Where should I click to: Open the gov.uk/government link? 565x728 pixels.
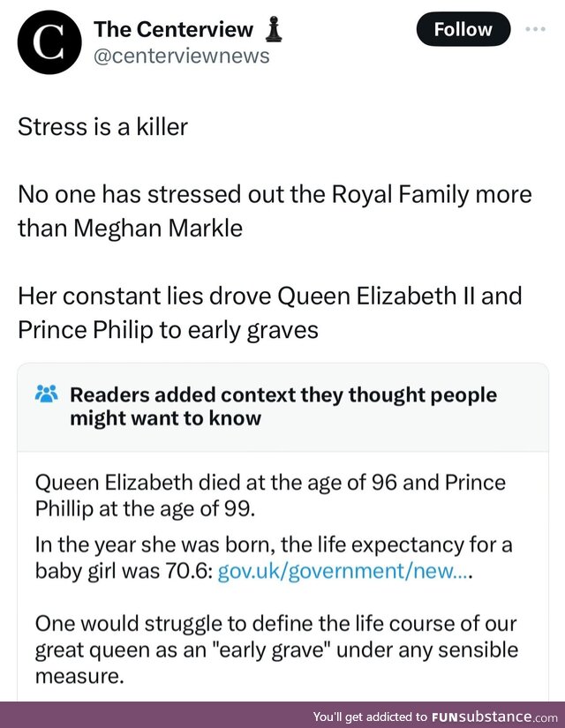[345, 571]
